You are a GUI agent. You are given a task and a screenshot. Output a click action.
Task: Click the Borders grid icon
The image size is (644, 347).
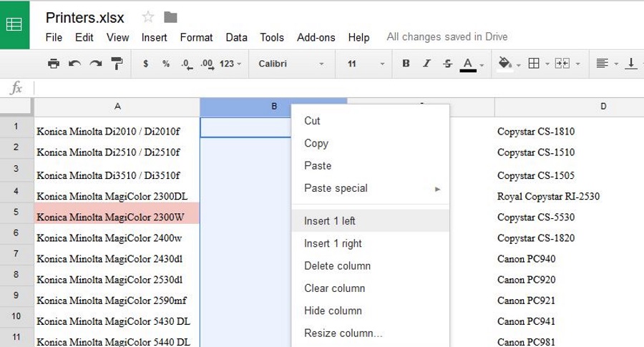(534, 63)
